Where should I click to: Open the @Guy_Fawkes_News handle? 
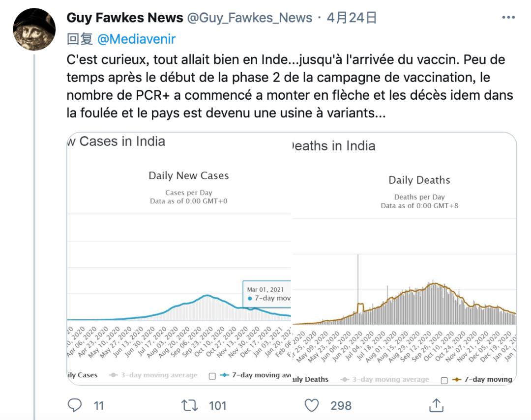click(250, 18)
